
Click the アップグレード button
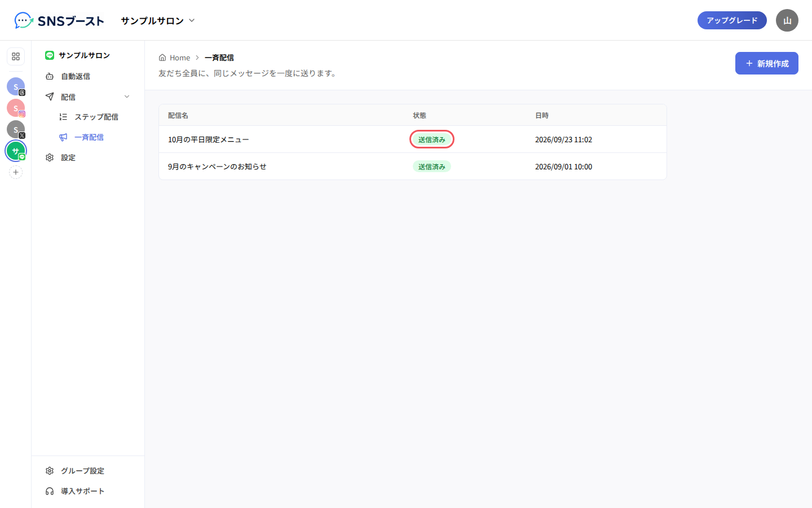(x=732, y=20)
